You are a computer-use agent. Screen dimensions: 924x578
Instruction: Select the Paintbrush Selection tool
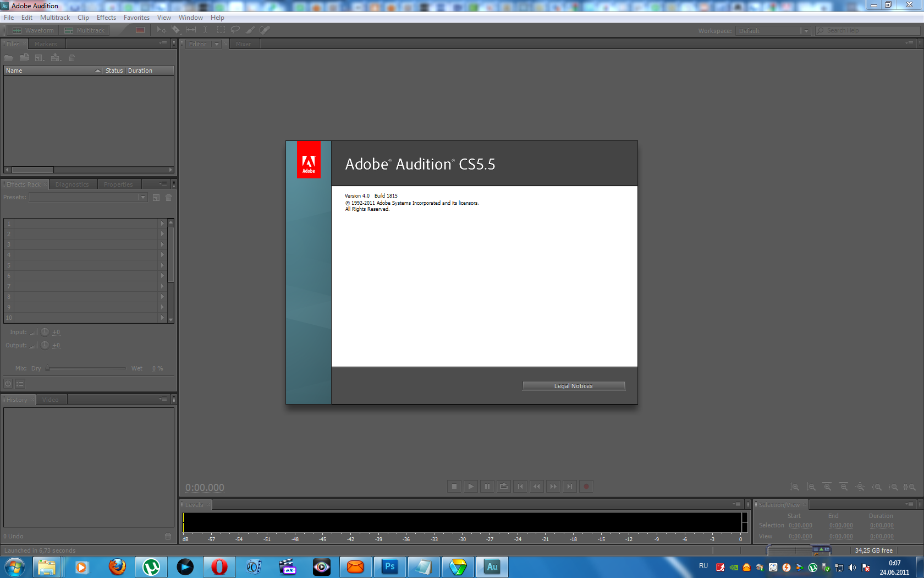click(250, 30)
